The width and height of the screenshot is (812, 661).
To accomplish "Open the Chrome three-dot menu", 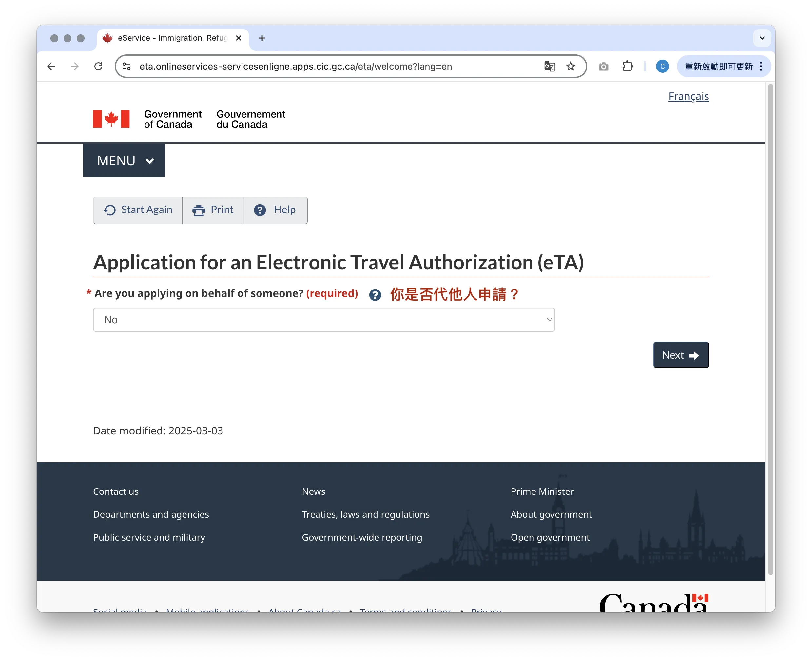I will tap(761, 66).
